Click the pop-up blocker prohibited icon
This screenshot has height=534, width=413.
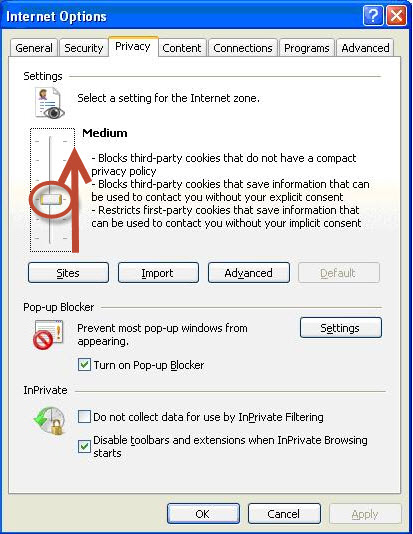pyautogui.click(x=48, y=334)
